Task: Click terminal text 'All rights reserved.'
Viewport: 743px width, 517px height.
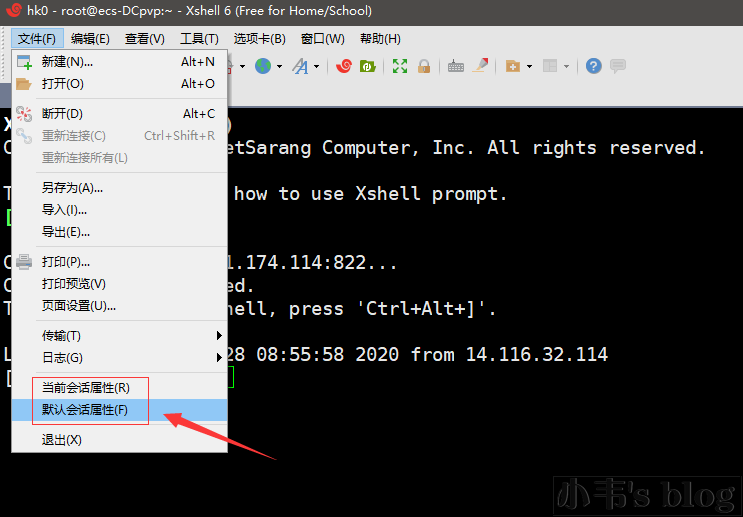Action: 596,148
